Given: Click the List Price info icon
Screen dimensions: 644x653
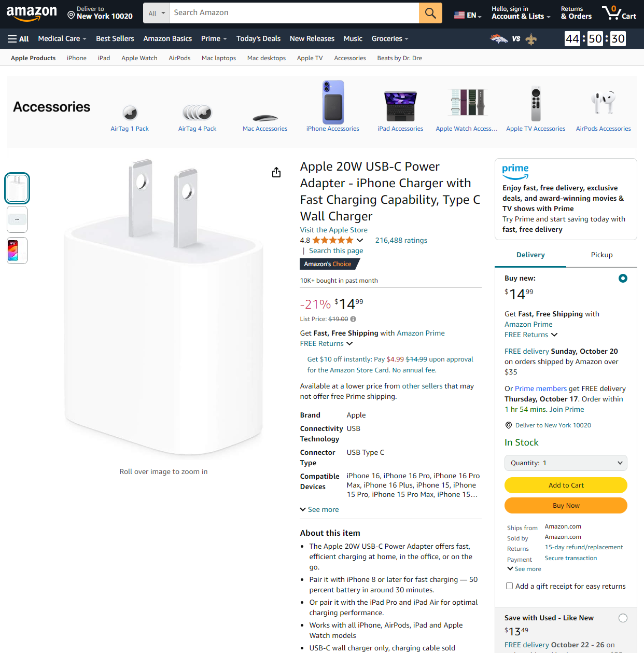Looking at the screenshot, I should pos(353,319).
